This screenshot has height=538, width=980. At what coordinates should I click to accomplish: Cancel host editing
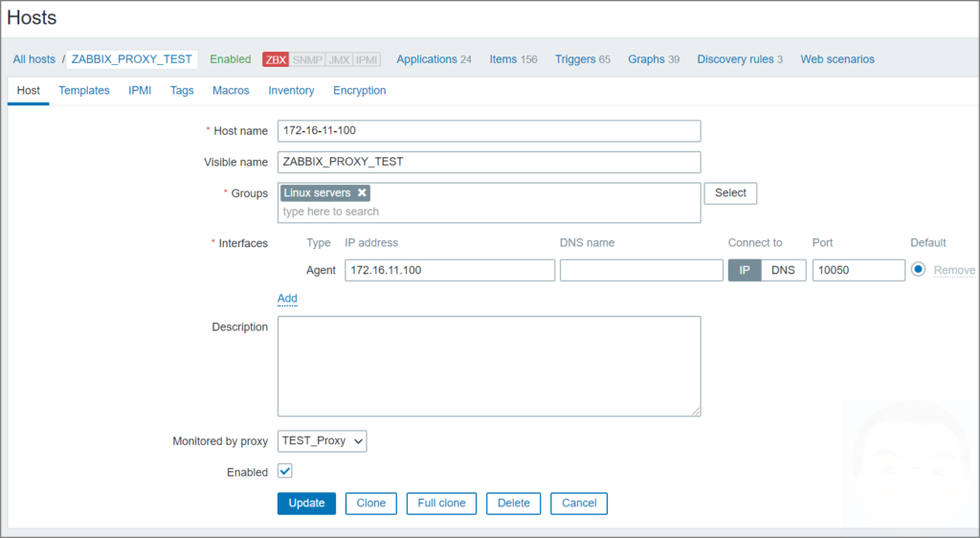[x=579, y=503]
